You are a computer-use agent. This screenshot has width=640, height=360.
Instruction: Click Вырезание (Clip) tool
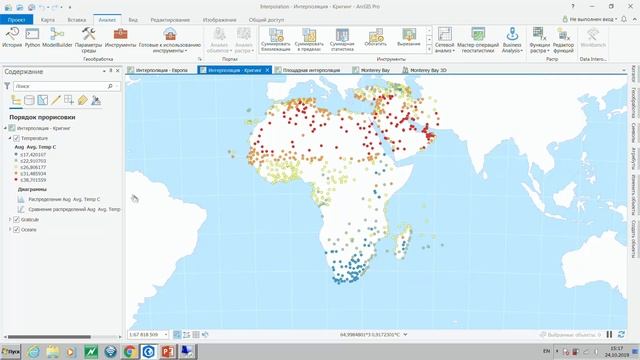[x=409, y=38]
